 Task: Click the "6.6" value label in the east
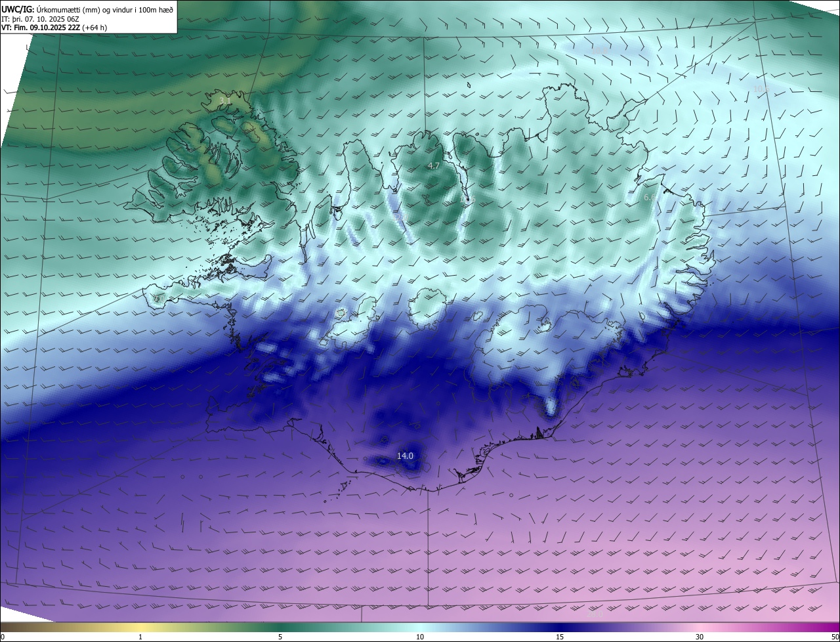click(x=650, y=197)
